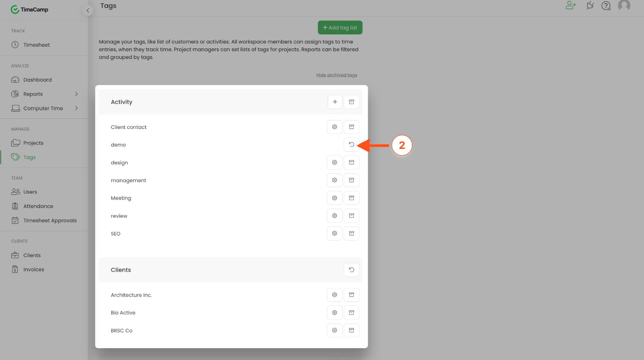Select the review tag name
The height and width of the screenshot is (360, 644).
[119, 216]
